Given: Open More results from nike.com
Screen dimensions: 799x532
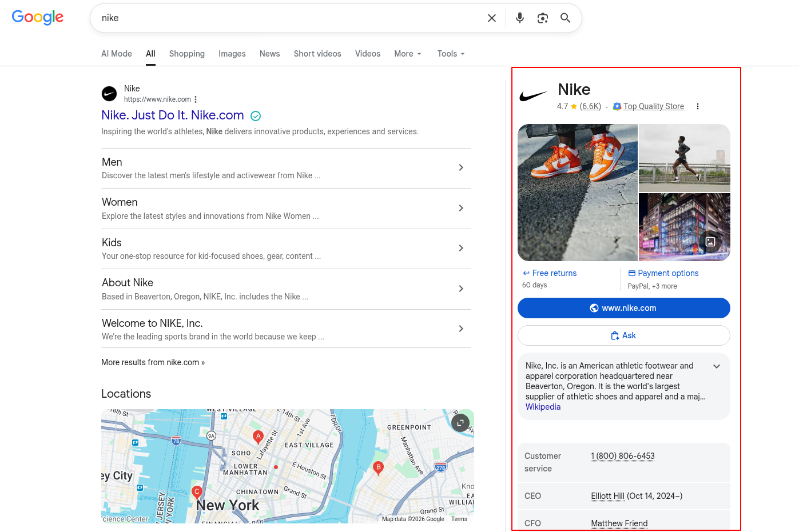Looking at the screenshot, I should tap(153, 362).
